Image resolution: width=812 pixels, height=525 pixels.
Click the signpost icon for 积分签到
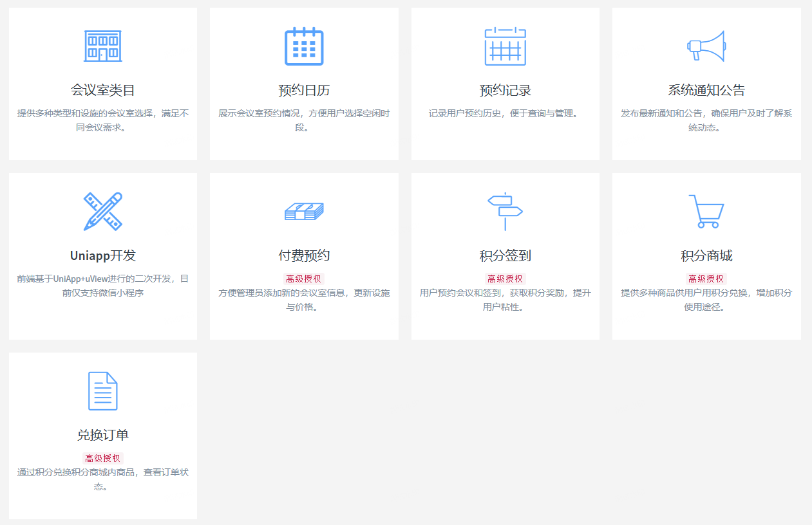click(505, 212)
